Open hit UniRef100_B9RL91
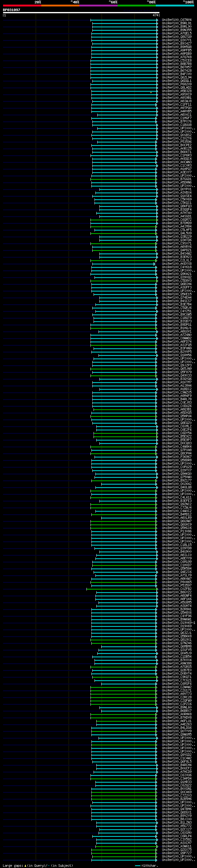This screenshot has height=868, width=197. point(177,23)
